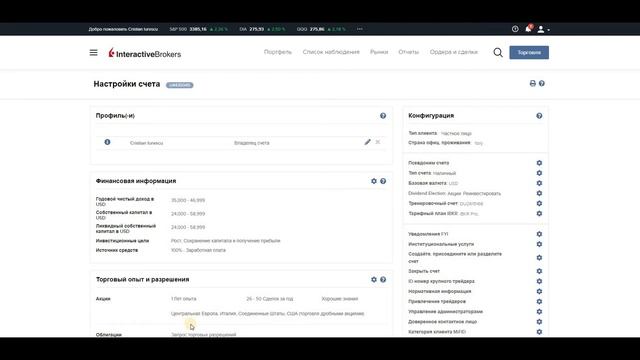Click the Облигации permission row text
The height and width of the screenshot is (360, 640).
tap(203, 335)
